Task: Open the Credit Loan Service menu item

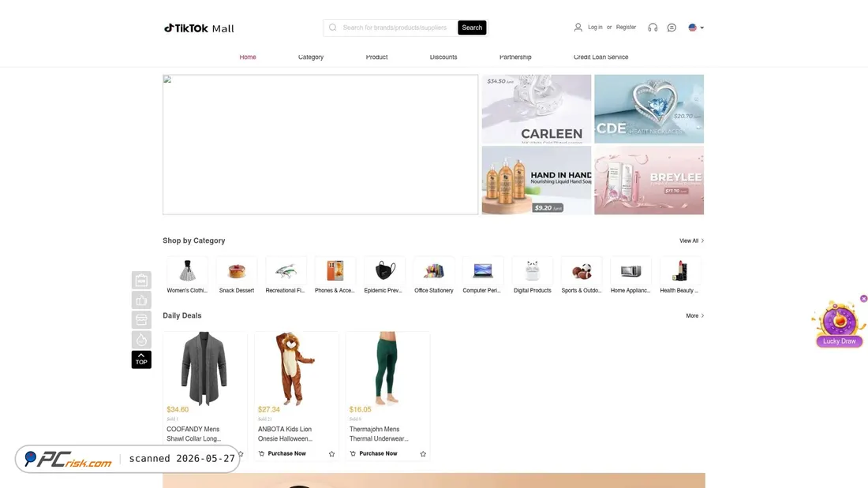Action: point(600,57)
